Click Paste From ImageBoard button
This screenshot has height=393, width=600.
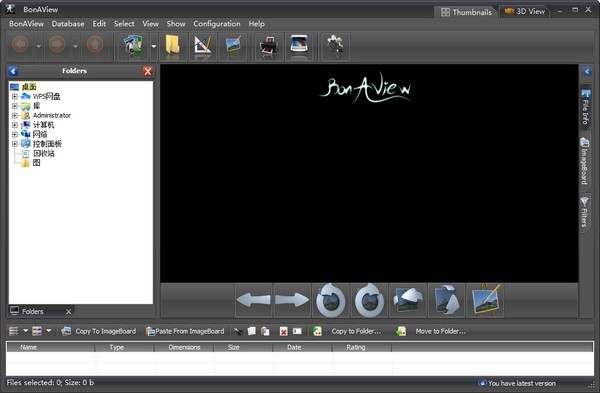(185, 331)
